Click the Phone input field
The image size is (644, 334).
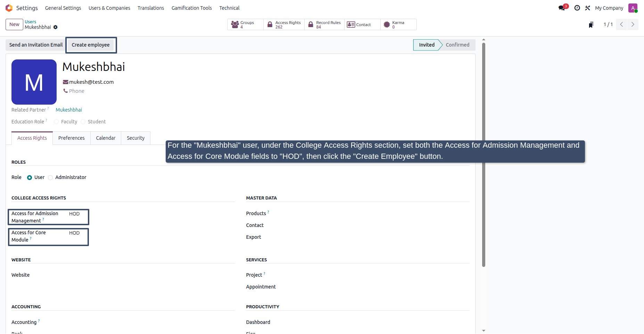(76, 91)
